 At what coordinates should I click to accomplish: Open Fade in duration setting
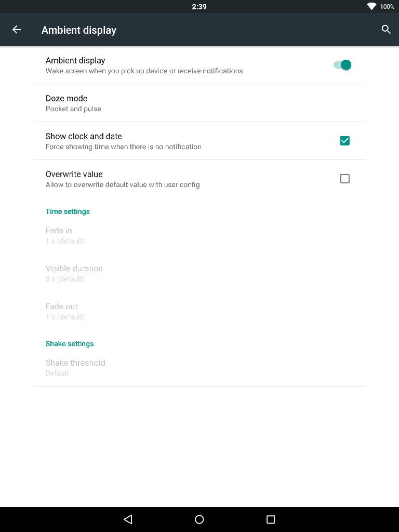199,235
